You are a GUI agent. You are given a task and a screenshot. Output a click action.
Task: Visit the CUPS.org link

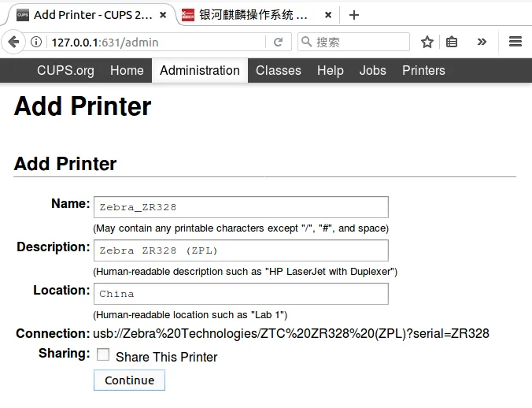65,70
